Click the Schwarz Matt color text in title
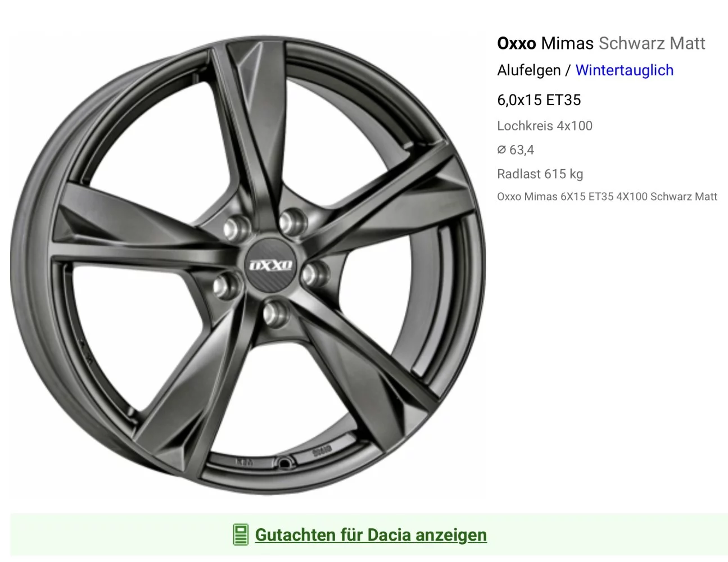The width and height of the screenshot is (728, 562). 652,43
